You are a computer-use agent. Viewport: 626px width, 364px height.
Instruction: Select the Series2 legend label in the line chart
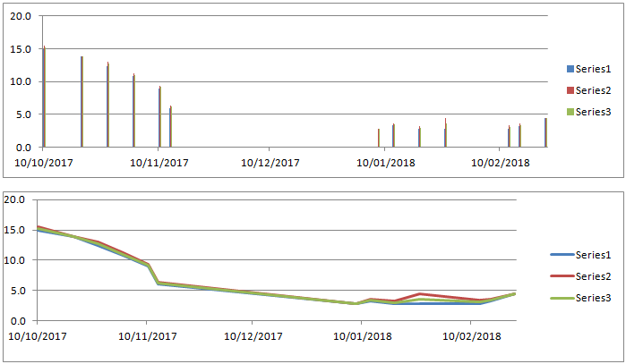click(592, 276)
